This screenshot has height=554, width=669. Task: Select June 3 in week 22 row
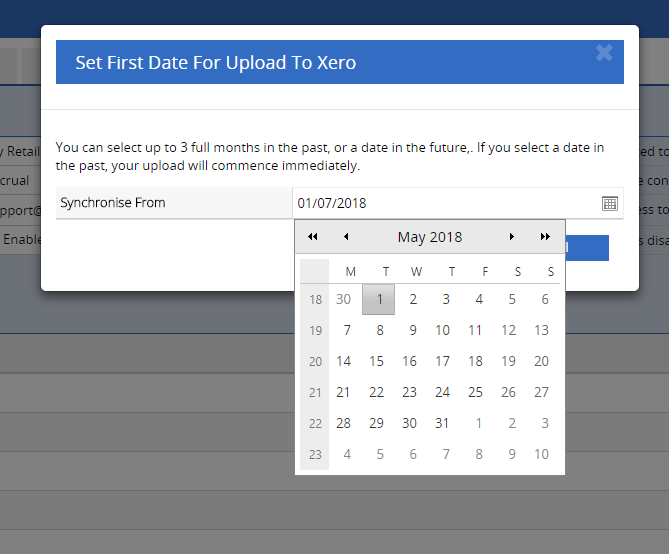[543, 423]
